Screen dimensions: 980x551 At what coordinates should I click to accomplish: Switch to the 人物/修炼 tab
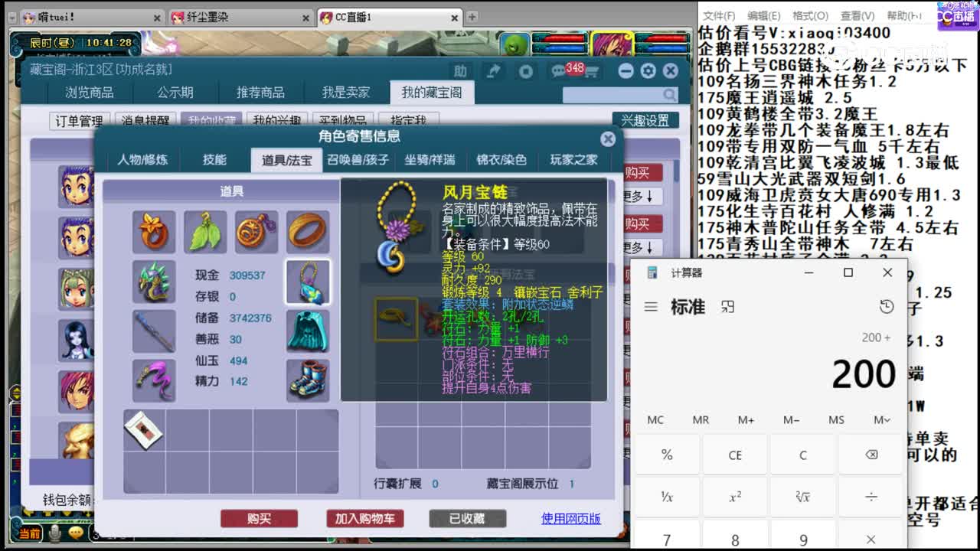[142, 160]
